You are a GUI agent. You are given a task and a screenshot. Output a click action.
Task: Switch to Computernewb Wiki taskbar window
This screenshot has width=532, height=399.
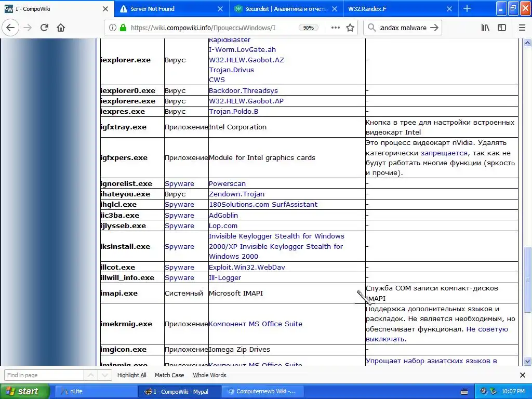pos(262,392)
